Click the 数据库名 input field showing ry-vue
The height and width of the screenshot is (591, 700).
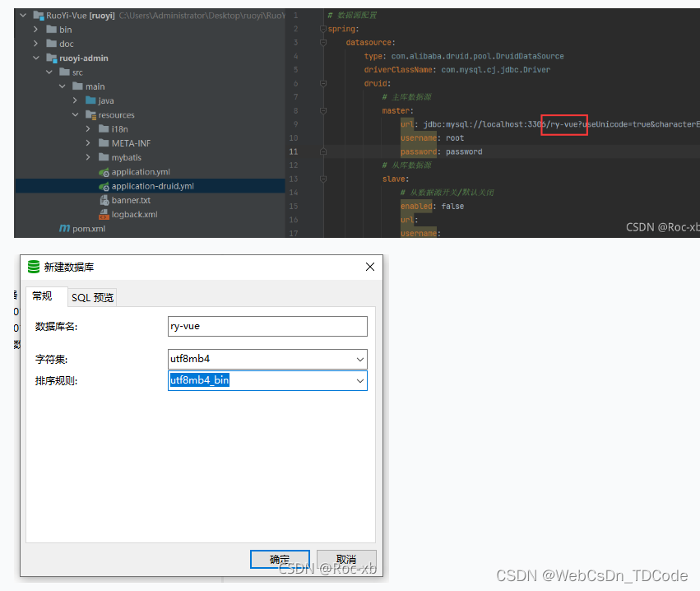pos(267,326)
